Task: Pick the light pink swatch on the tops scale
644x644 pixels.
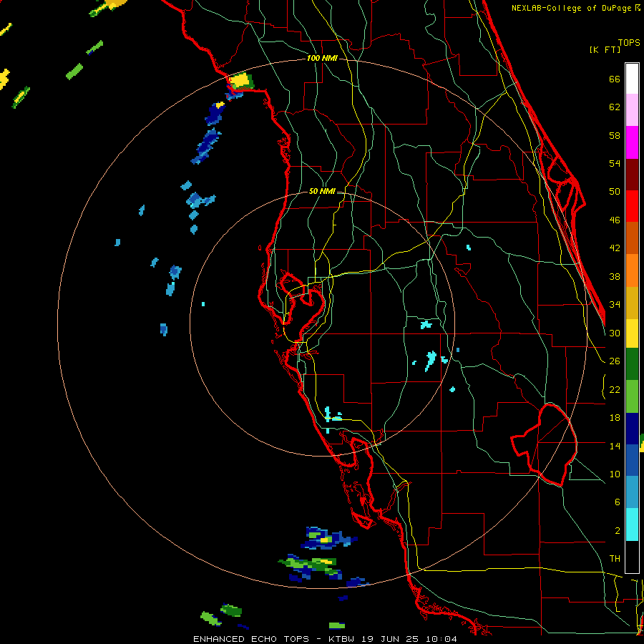Action: tap(632, 109)
